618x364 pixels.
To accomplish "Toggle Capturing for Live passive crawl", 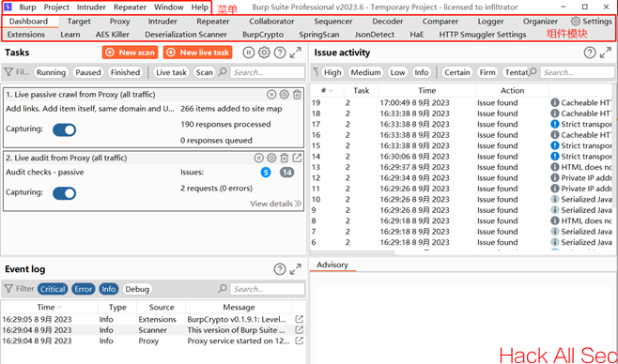I will click(64, 129).
